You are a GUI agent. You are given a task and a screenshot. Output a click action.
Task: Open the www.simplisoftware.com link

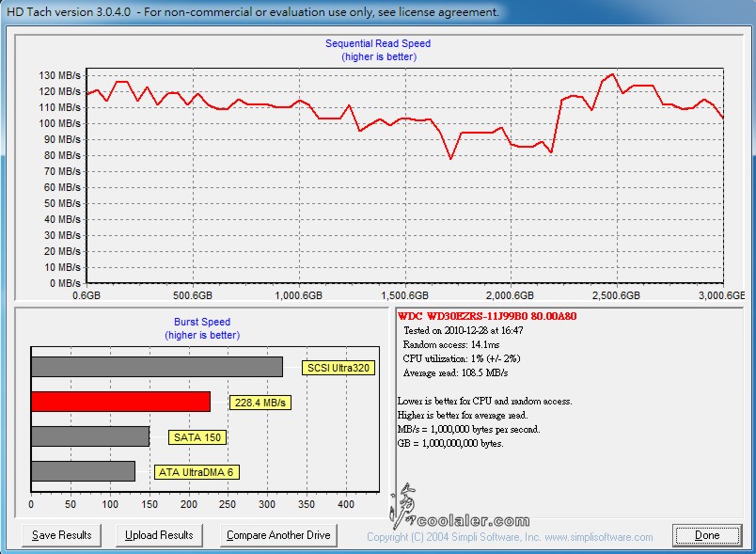tap(599, 537)
